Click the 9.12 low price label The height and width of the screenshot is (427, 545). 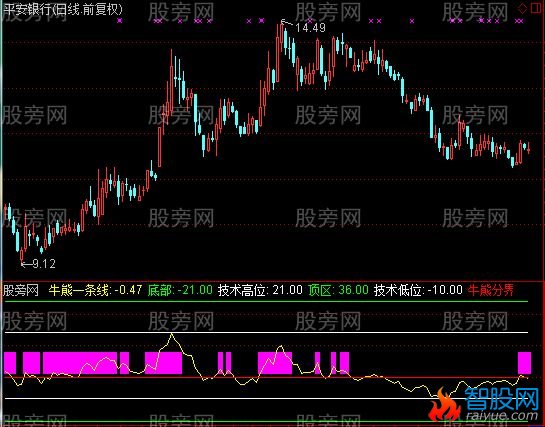pyautogui.click(x=44, y=264)
